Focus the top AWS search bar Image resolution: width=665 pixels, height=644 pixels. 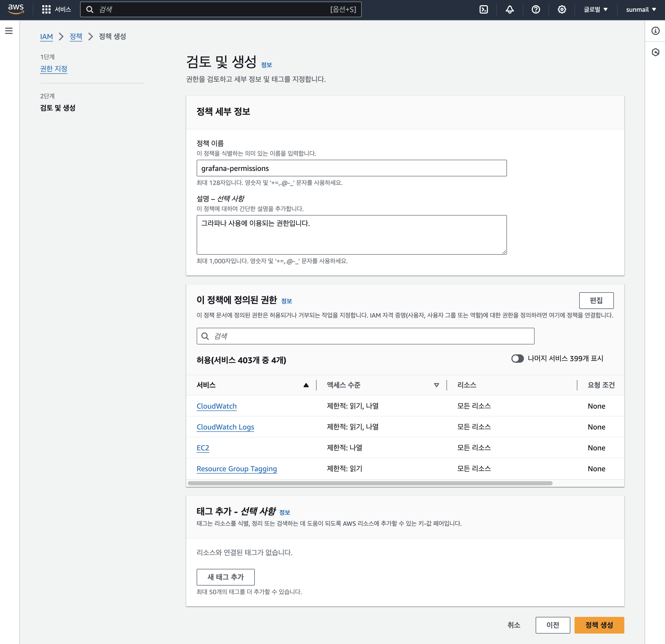[x=221, y=9]
